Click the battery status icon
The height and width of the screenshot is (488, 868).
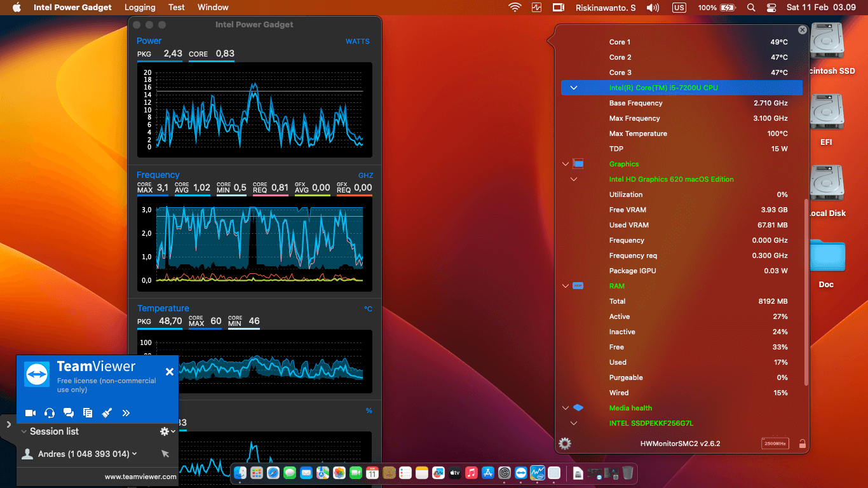(x=728, y=8)
